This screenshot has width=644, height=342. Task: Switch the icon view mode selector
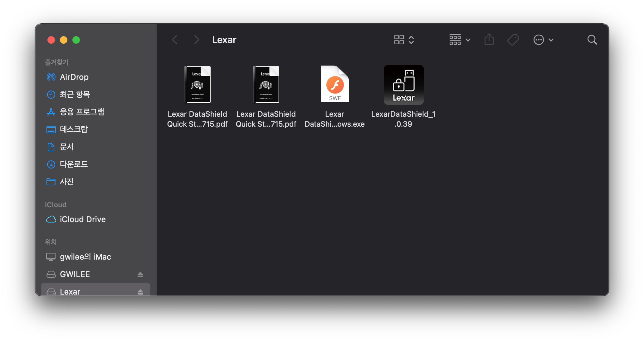pos(404,40)
